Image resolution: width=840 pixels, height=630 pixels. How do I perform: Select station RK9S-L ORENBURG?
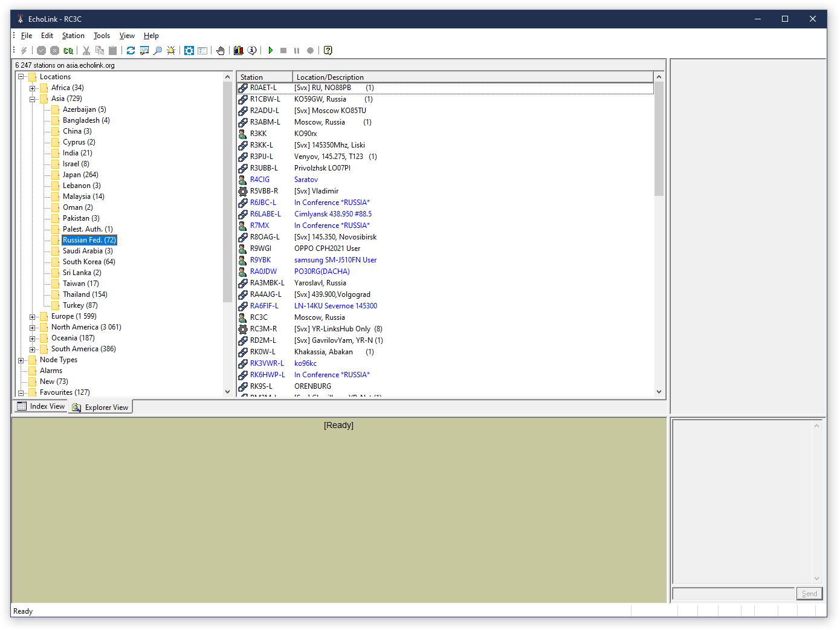point(445,386)
